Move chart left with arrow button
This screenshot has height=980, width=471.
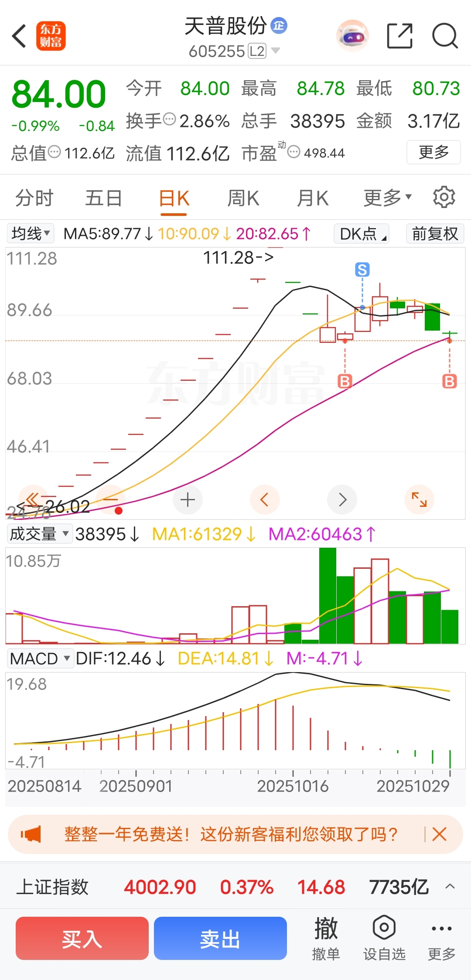click(265, 499)
